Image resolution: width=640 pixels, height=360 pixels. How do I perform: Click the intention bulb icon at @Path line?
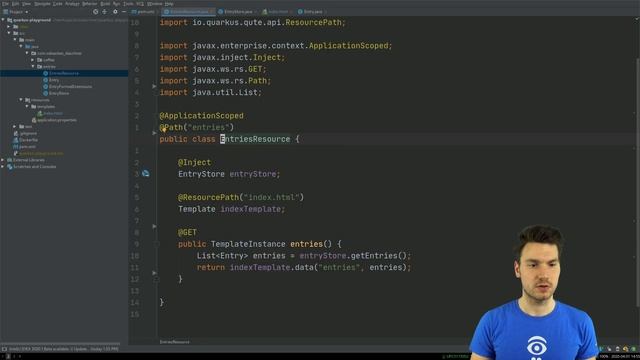163,129
